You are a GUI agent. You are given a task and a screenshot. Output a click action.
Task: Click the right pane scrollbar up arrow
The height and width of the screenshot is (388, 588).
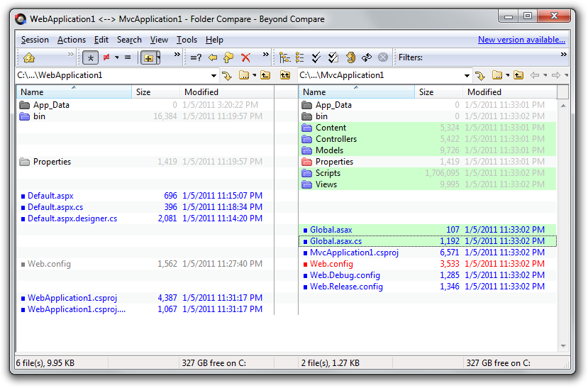click(x=563, y=106)
